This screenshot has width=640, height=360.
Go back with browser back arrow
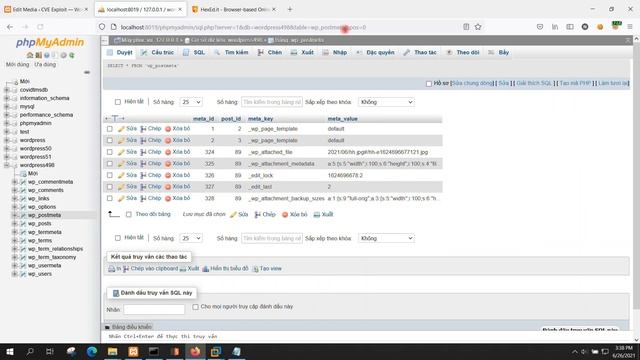(10, 27)
